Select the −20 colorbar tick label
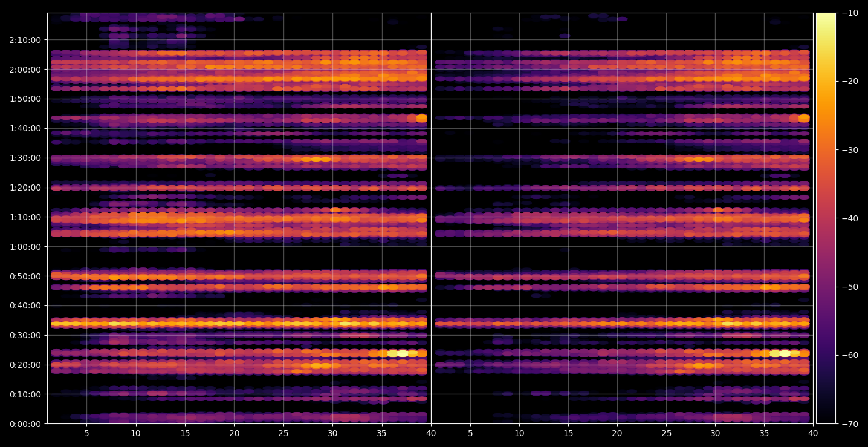Viewport: 868px width, 447px height. [x=849, y=81]
